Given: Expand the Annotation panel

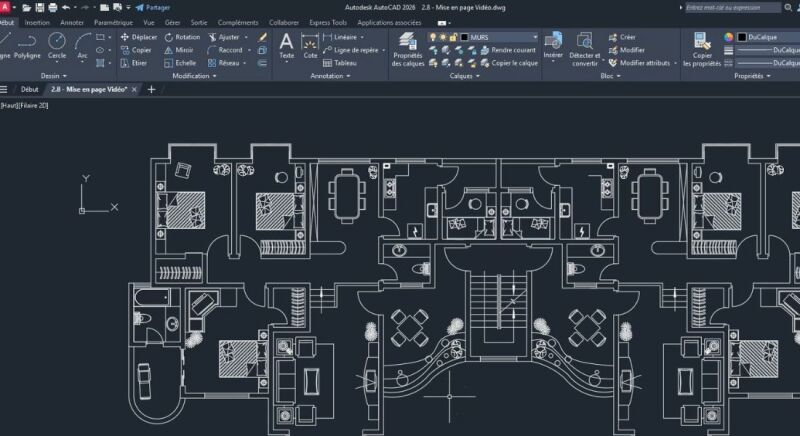Looking at the screenshot, I should [330, 76].
